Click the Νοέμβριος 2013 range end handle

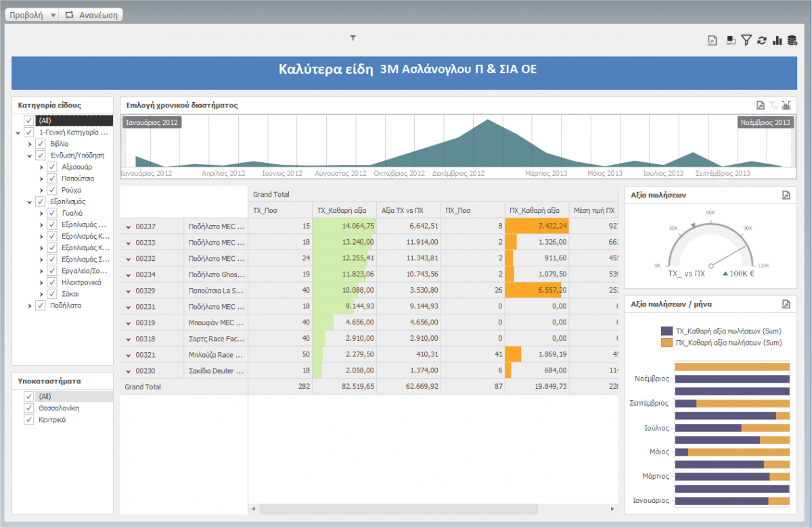(x=765, y=122)
